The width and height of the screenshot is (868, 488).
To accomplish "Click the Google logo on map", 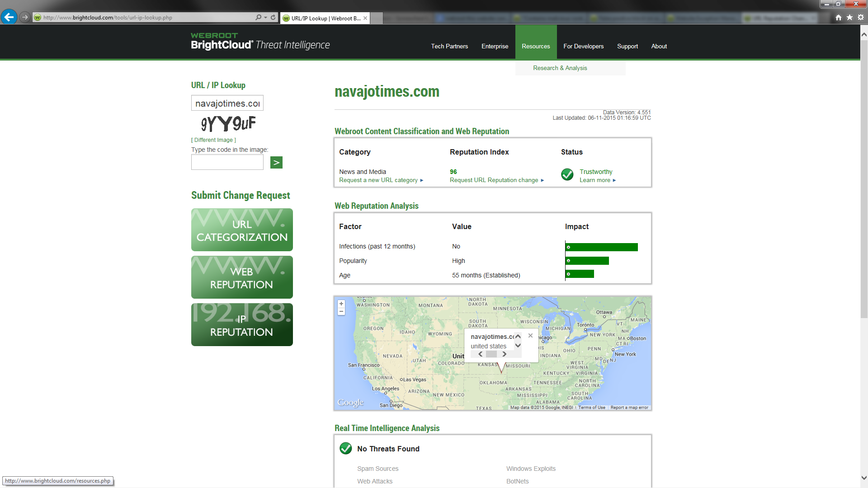I will tap(350, 402).
